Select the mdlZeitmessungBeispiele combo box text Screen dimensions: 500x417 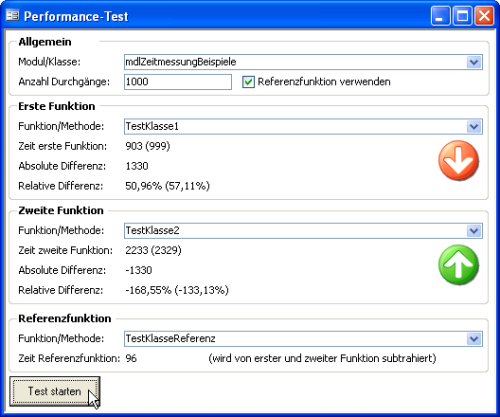pos(181,62)
